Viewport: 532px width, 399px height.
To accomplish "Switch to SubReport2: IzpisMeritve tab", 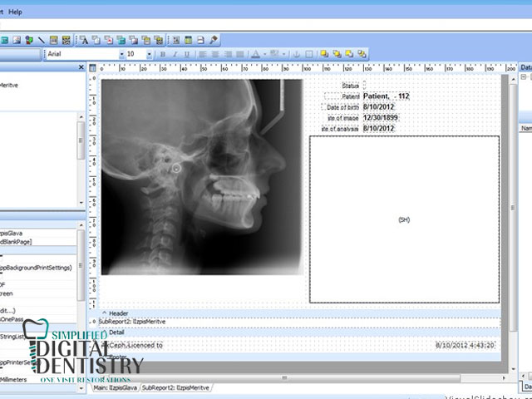I will (175, 388).
